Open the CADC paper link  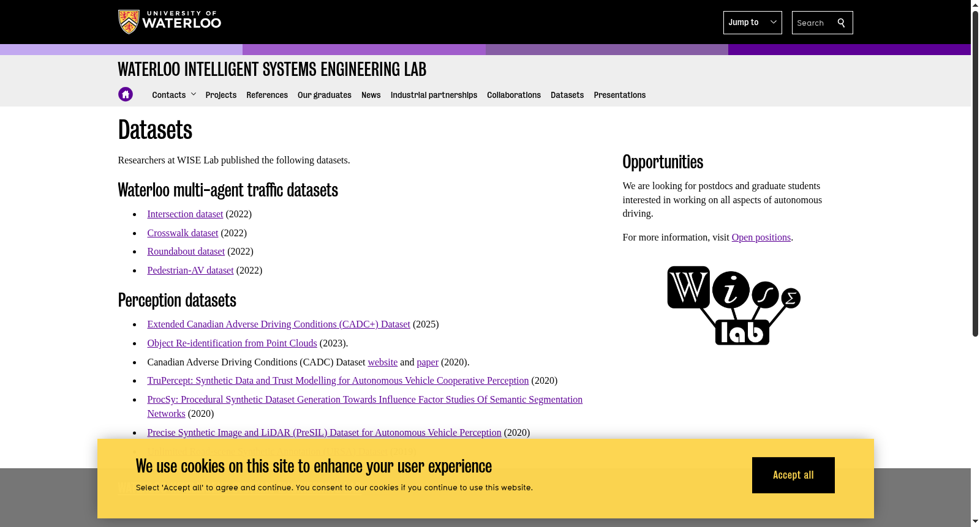pyautogui.click(x=428, y=362)
